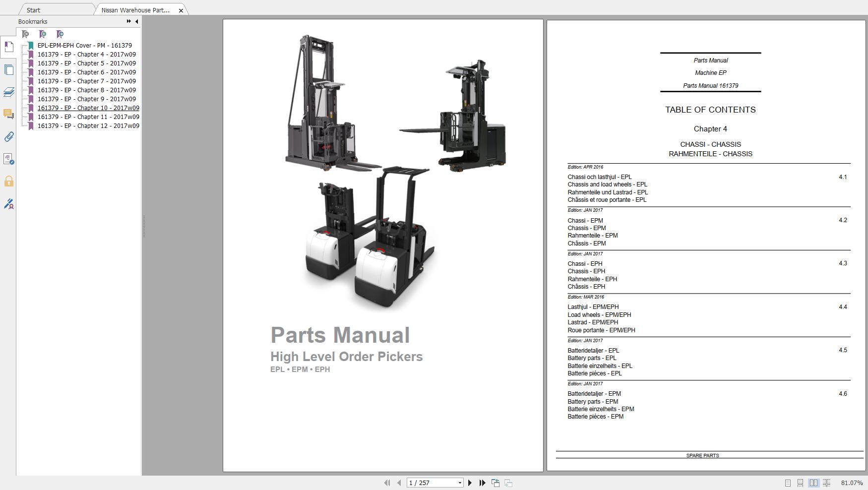The height and width of the screenshot is (490, 868).
Task: Jump to the last page
Action: [482, 483]
